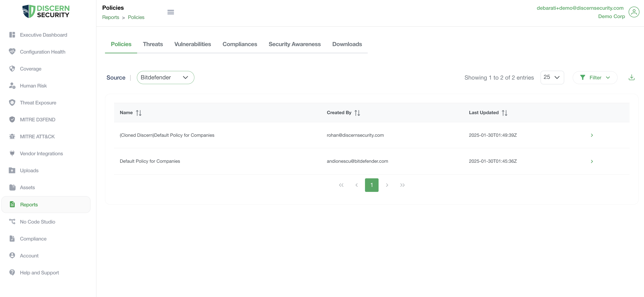Switch to the Vulnerabilities report tab
644x297 pixels.
coord(193,44)
